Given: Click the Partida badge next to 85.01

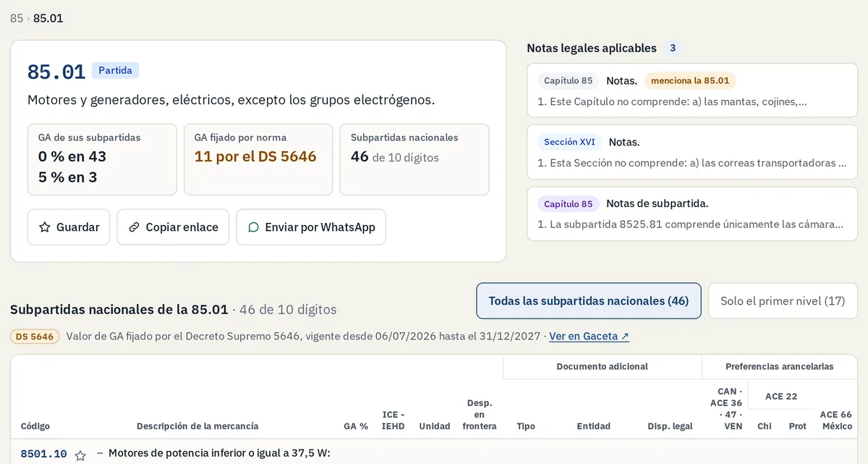Looking at the screenshot, I should coord(115,70).
